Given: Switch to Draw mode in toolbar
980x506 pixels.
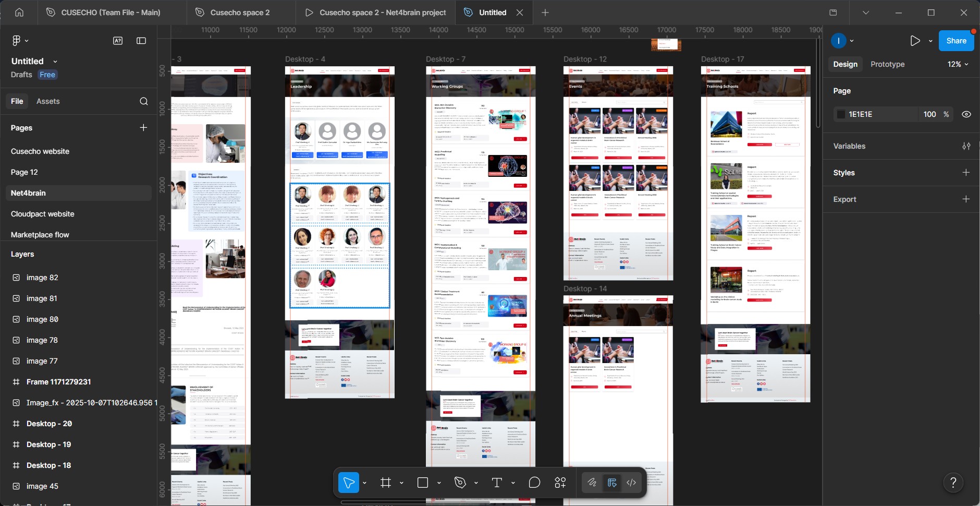Looking at the screenshot, I should click(592, 483).
